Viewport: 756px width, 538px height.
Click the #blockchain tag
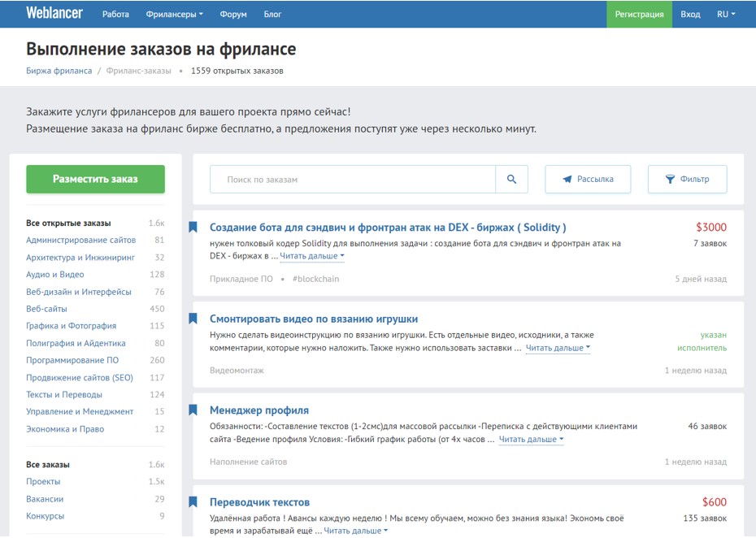pos(315,279)
